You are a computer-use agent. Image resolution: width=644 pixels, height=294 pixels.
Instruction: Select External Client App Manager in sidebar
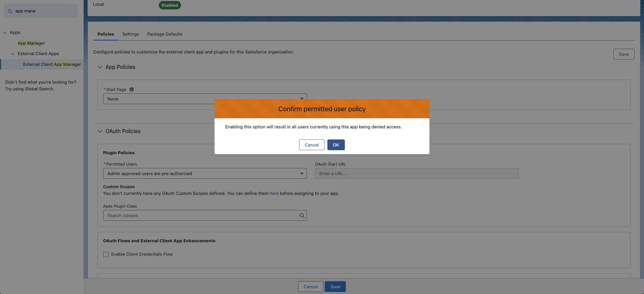click(52, 64)
